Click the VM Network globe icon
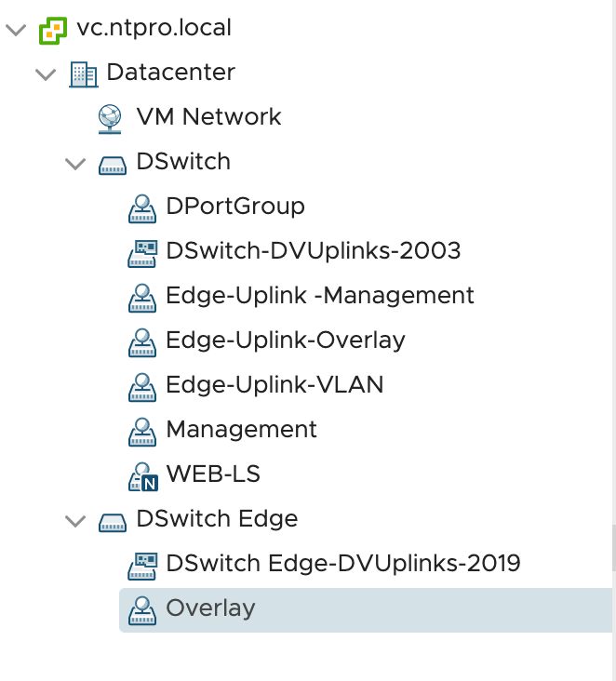This screenshot has width=616, height=681. [x=110, y=119]
